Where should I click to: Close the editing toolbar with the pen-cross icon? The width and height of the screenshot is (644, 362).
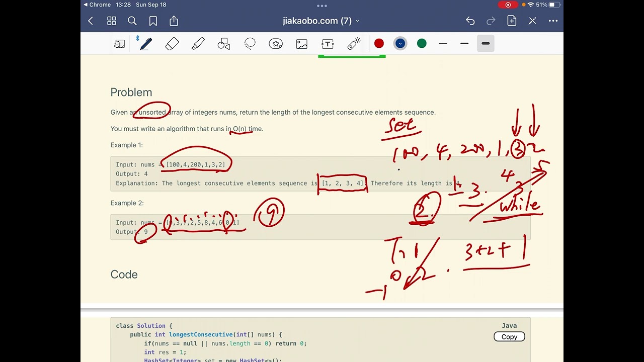[x=532, y=21]
